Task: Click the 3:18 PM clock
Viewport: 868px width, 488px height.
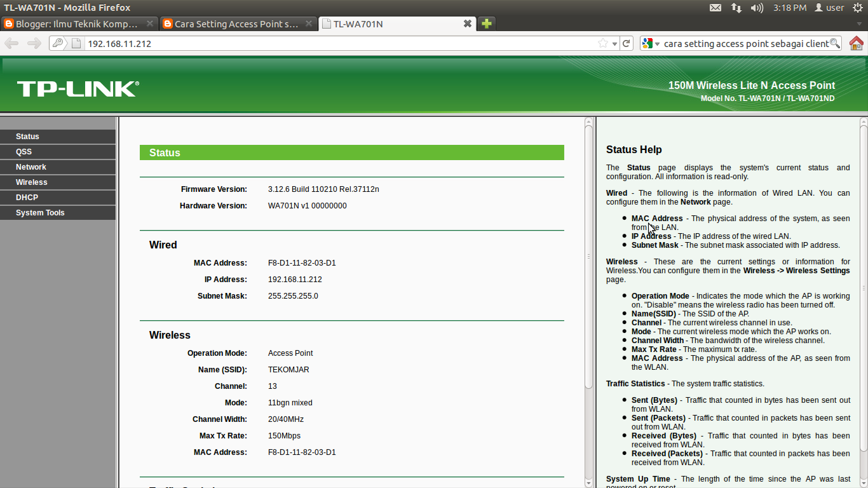Action: [x=790, y=8]
